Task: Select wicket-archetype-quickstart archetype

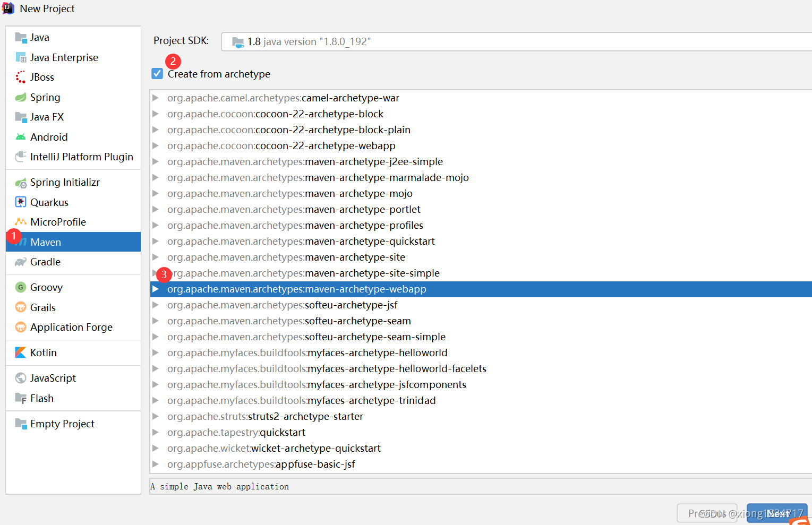Action: point(481,448)
